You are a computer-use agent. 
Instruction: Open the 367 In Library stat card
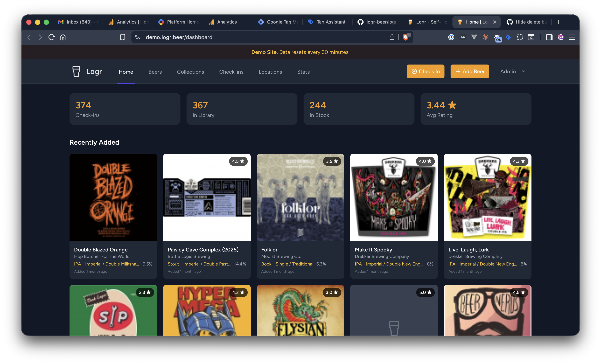pyautogui.click(x=242, y=109)
